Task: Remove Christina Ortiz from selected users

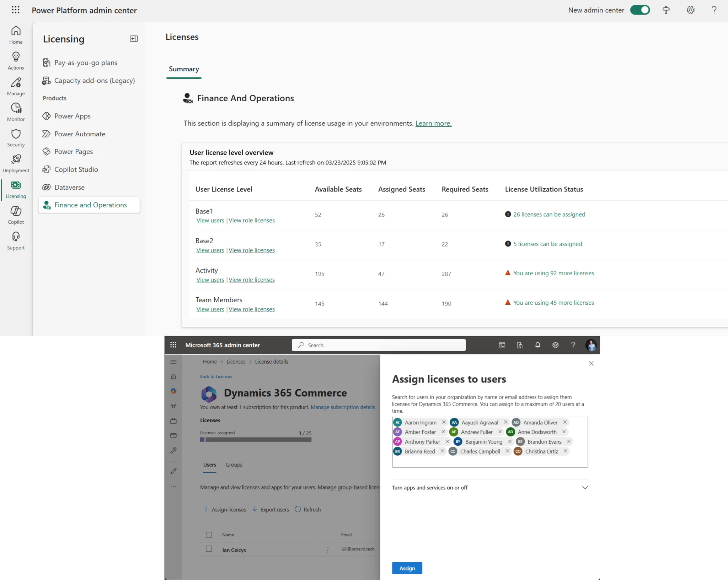Action: click(x=565, y=451)
